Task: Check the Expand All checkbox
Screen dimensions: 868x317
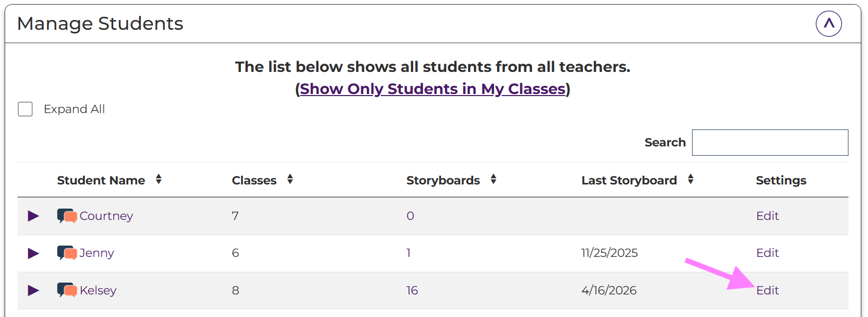Action: pos(25,109)
